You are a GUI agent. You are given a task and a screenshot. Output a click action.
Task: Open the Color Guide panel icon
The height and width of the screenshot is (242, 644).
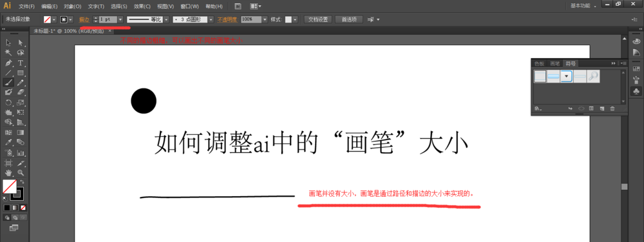636,52
